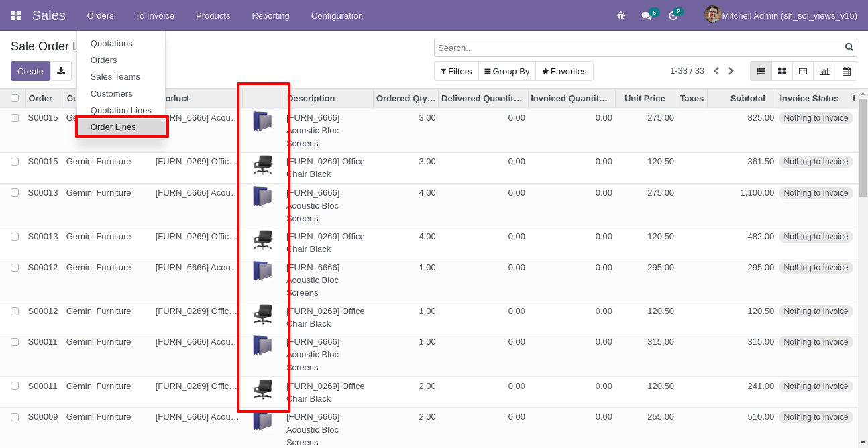Click the 1-33 / 33 pager text
The image size is (868, 448).
[x=687, y=71]
